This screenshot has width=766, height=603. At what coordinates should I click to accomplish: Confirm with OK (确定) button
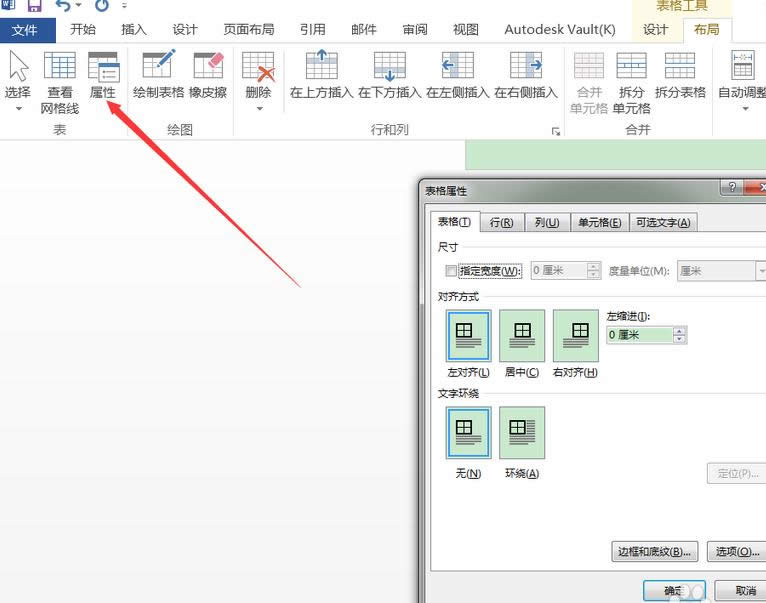pos(674,591)
